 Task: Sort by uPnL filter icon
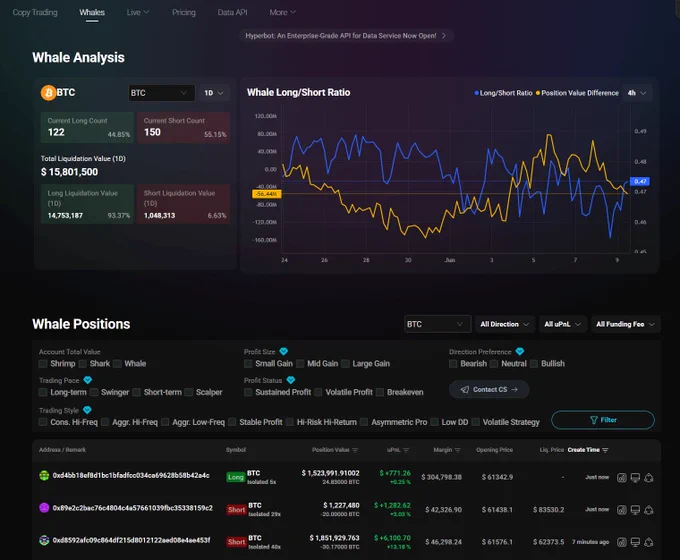click(x=406, y=450)
